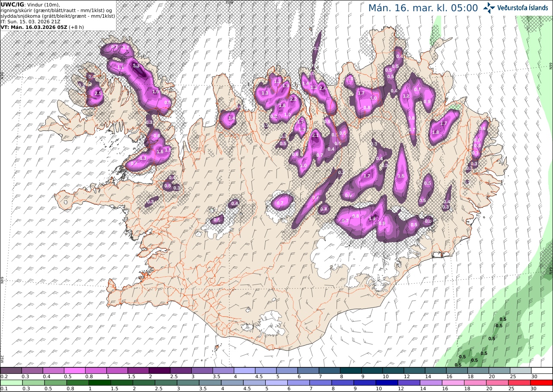Image resolution: width=553 pixels, height=392 pixels.
Task: Click the UWC/IG model label
Action: point(13,5)
